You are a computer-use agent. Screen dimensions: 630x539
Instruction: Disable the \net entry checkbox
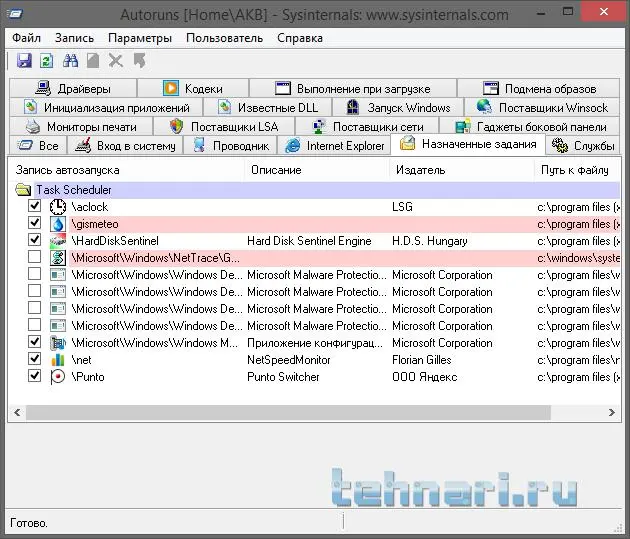(x=35, y=358)
